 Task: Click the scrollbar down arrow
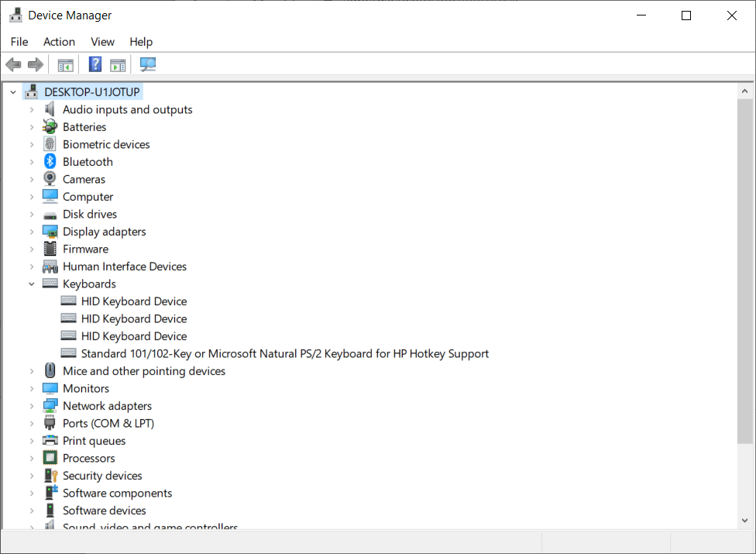pos(744,520)
